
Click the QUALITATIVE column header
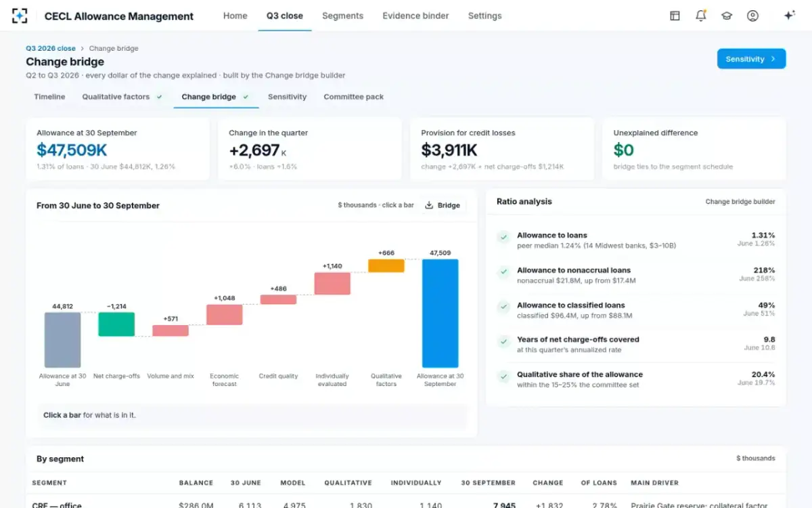348,483
